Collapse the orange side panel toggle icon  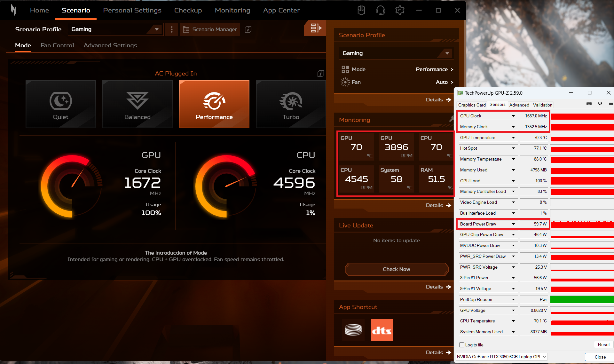click(x=315, y=28)
